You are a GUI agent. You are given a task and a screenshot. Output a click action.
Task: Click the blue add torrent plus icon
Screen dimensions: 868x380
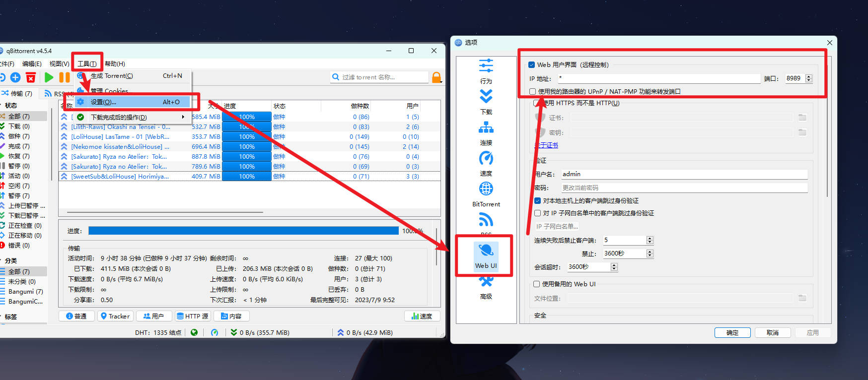[x=15, y=77]
